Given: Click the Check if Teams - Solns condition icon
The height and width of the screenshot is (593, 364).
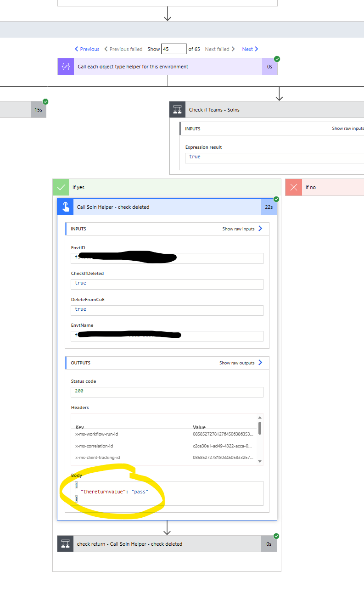Looking at the screenshot, I should pos(178,110).
